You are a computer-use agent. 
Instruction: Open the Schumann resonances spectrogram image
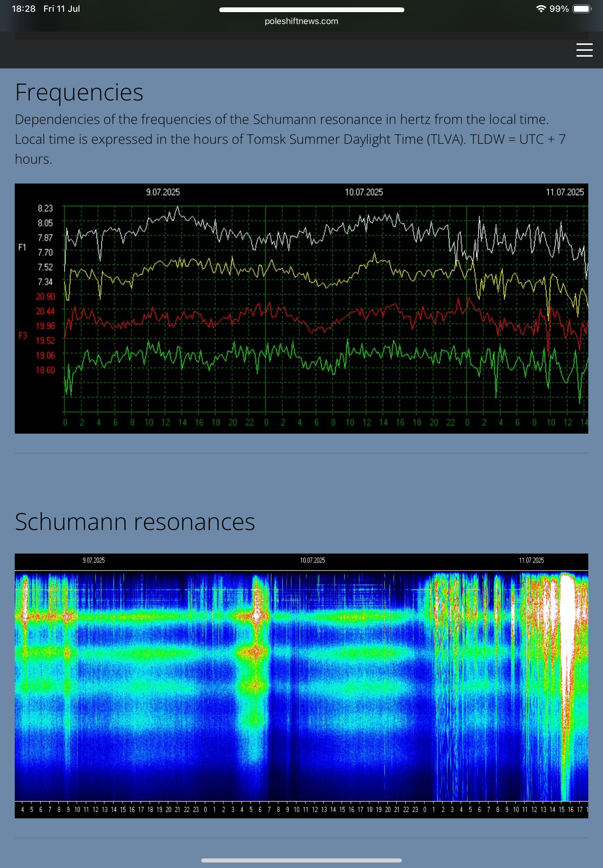click(x=301, y=686)
